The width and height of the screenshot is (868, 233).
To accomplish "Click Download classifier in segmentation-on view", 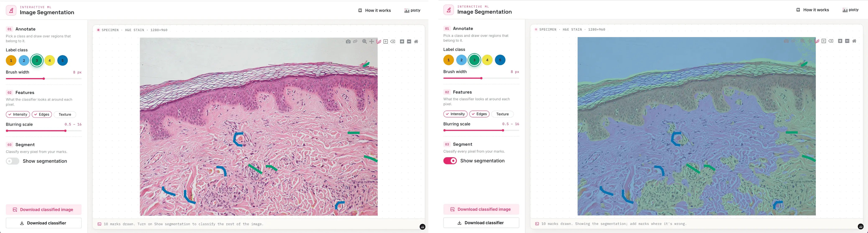I will (481, 223).
